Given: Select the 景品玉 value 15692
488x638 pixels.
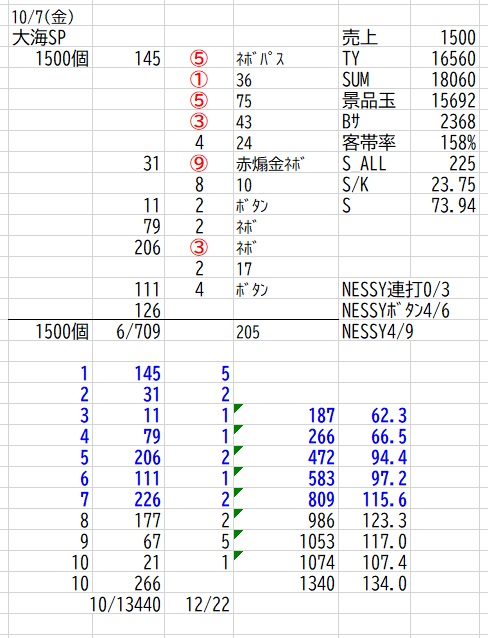Looking at the screenshot, I should (x=453, y=101).
